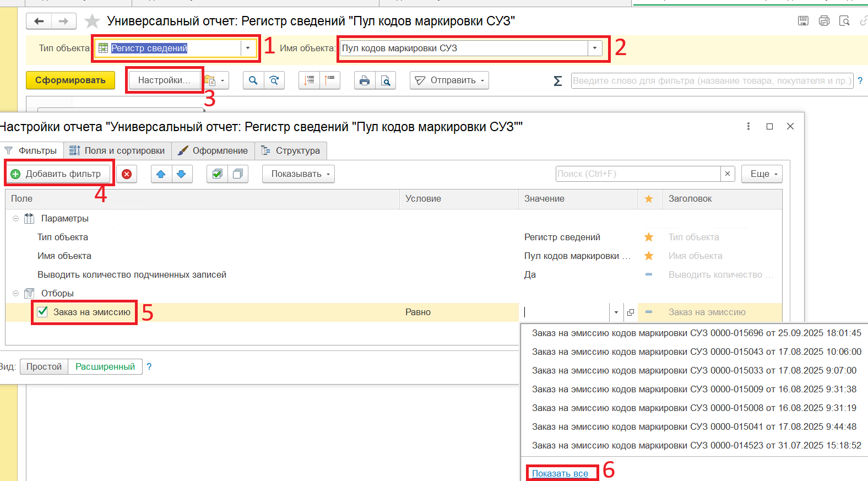Click the check all filters icon
Screen dimensions: 868x481
click(x=217, y=174)
